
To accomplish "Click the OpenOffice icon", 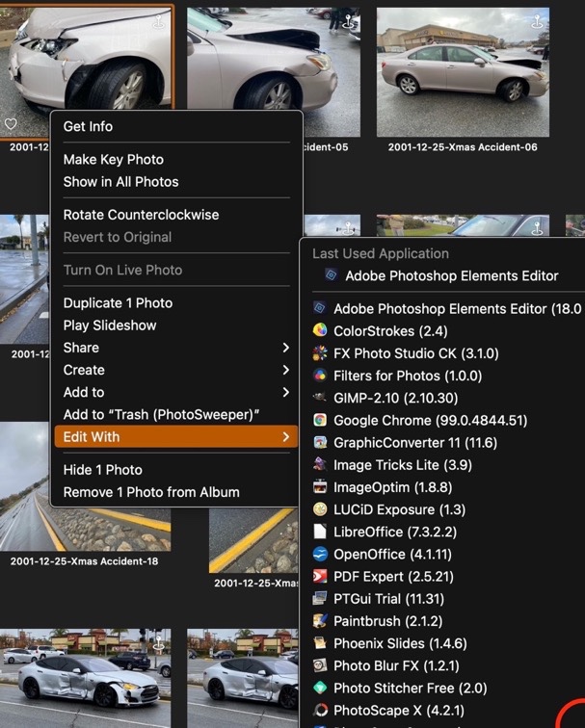I will pos(320,554).
